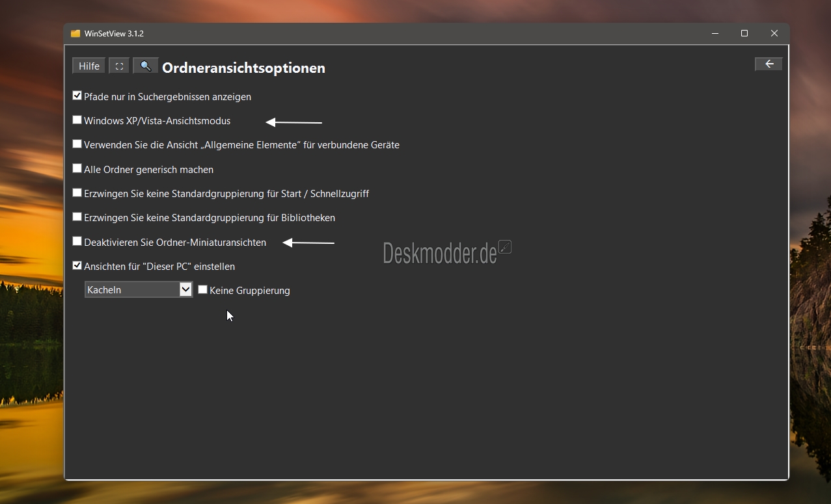
Task: Open the Hilfe help button
Action: [x=89, y=66]
